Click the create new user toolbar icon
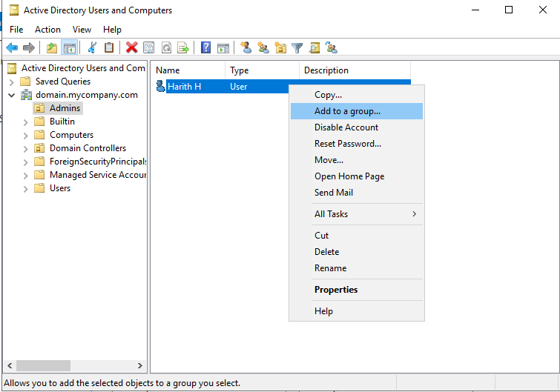The height and width of the screenshot is (392, 560). [246, 48]
